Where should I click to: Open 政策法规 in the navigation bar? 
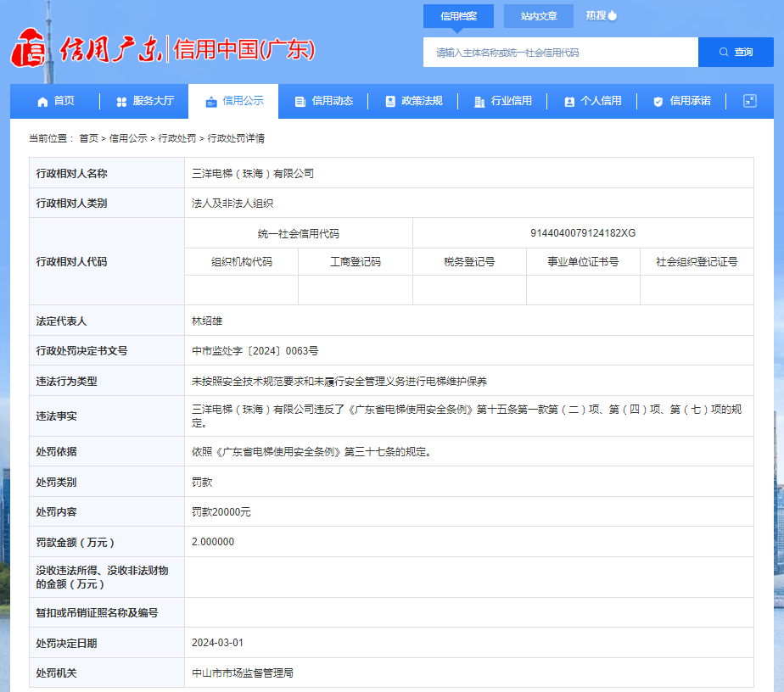click(x=413, y=102)
